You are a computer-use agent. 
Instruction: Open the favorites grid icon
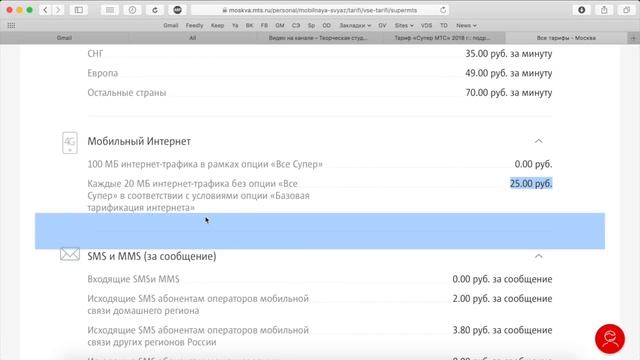[x=11, y=25]
